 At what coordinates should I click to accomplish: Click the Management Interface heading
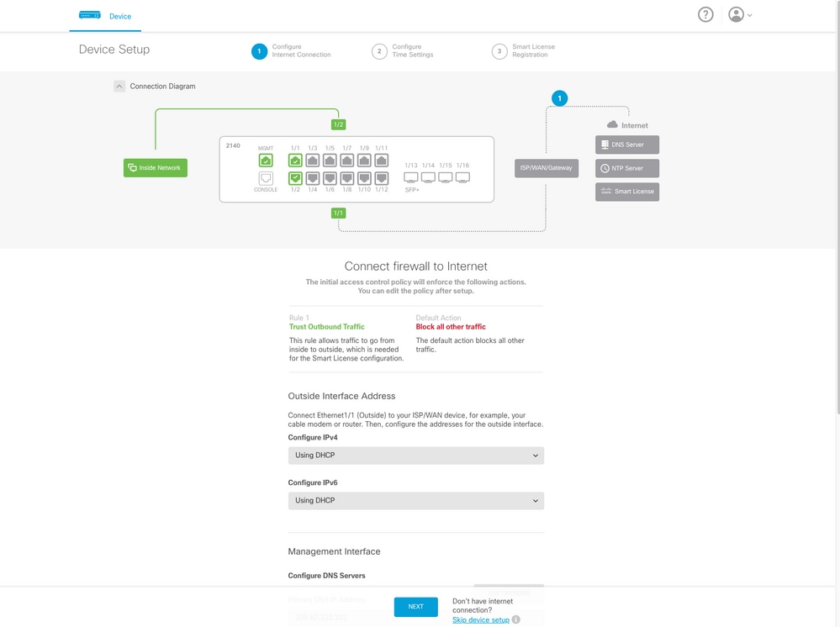(x=335, y=551)
